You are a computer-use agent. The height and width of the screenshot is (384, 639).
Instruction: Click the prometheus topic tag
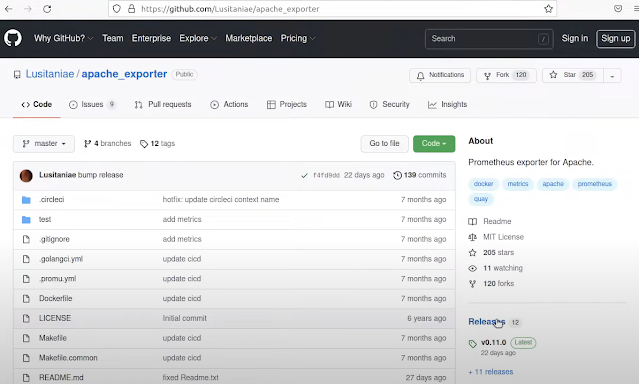[595, 184]
